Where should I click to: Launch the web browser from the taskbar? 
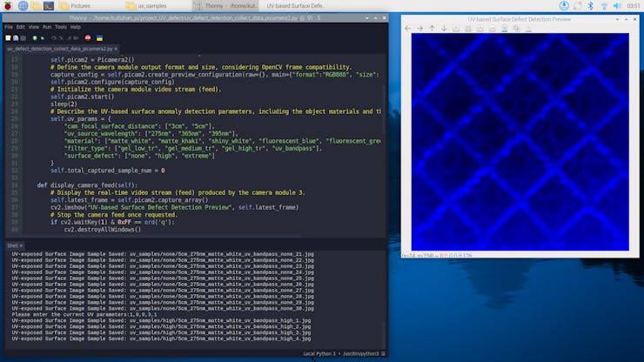(23, 6)
